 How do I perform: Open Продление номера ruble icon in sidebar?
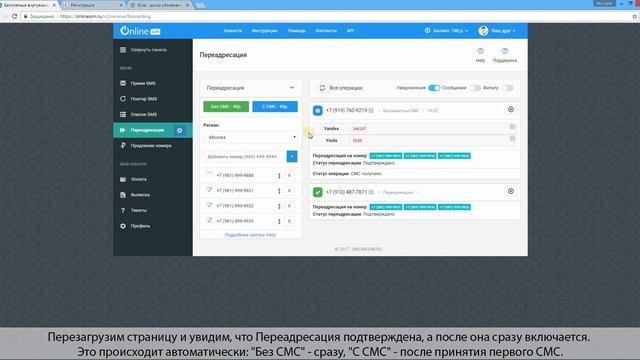pos(123,145)
